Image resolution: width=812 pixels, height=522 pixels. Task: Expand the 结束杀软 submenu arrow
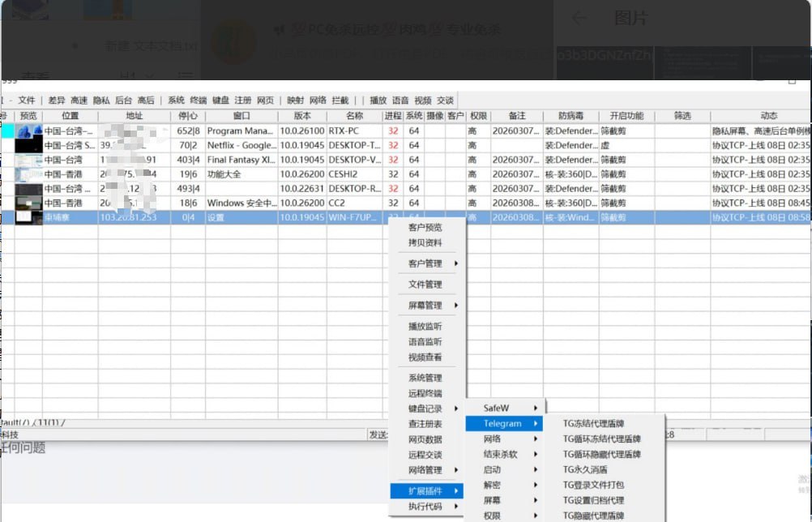click(536, 454)
